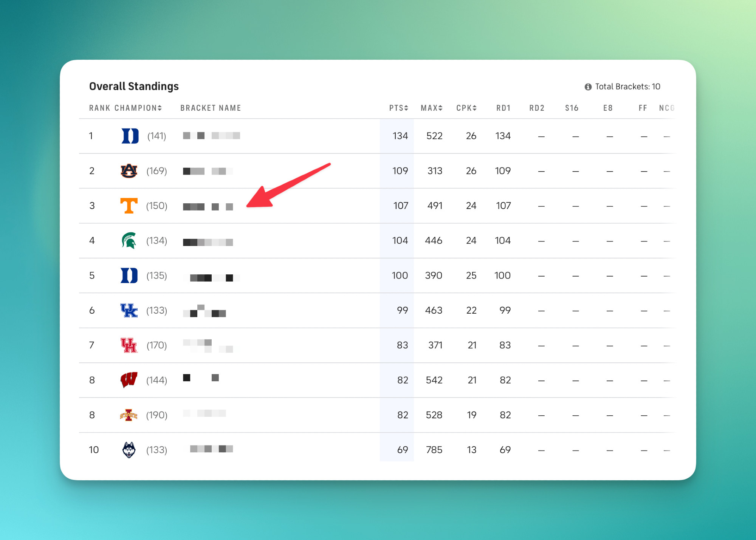Image resolution: width=756 pixels, height=540 pixels.
Task: Click the UConn Huskies logo
Action: point(129,450)
